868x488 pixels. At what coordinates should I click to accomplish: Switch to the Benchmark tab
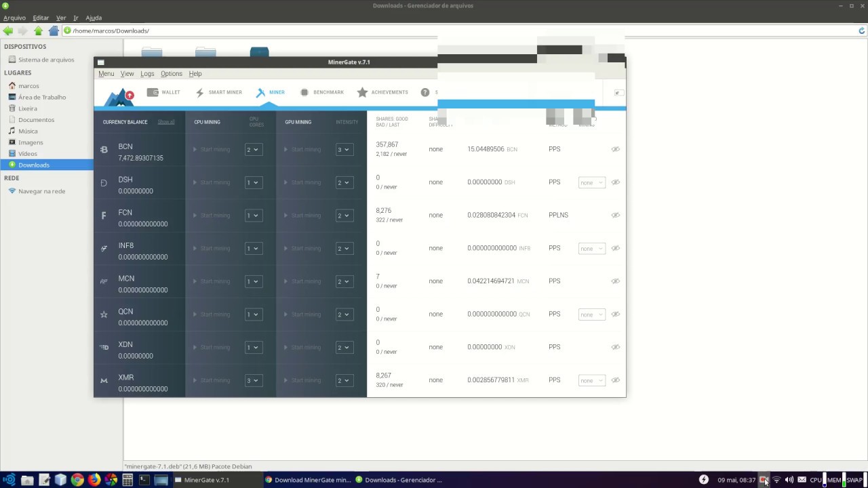321,92
